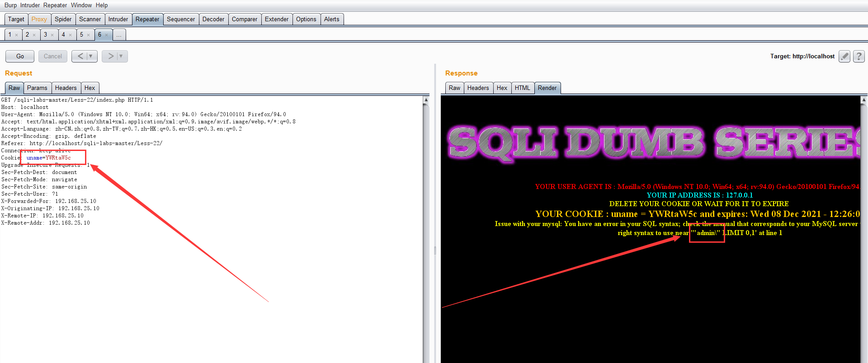
Task: Switch to the Comparer tool tab
Action: coord(245,19)
